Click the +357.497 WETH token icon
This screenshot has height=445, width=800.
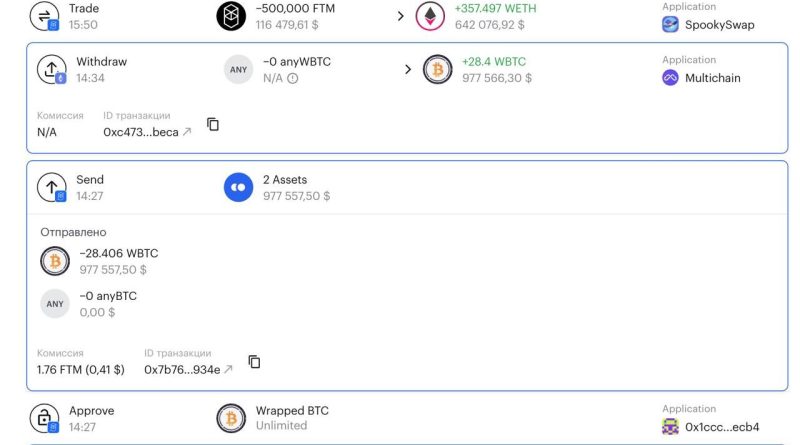click(x=430, y=16)
